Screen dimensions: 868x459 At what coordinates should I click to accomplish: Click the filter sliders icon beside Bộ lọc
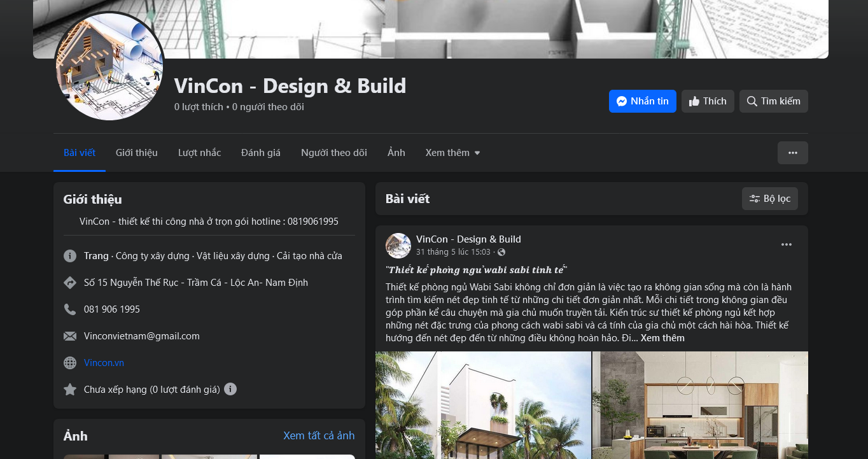pyautogui.click(x=755, y=199)
